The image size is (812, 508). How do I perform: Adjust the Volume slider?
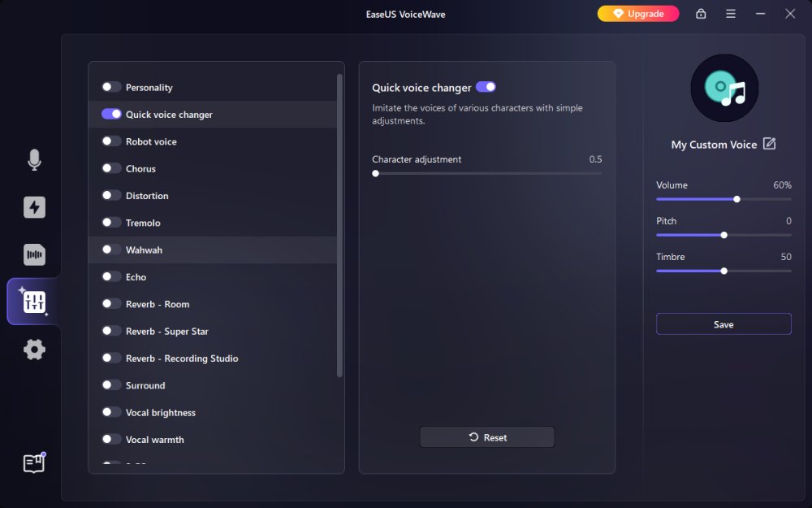pyautogui.click(x=723, y=199)
